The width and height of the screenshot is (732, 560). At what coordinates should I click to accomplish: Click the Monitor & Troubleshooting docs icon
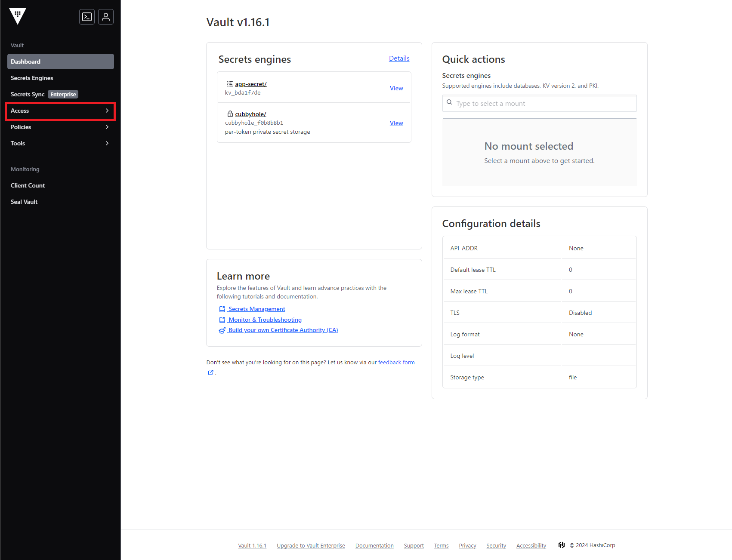coord(222,320)
